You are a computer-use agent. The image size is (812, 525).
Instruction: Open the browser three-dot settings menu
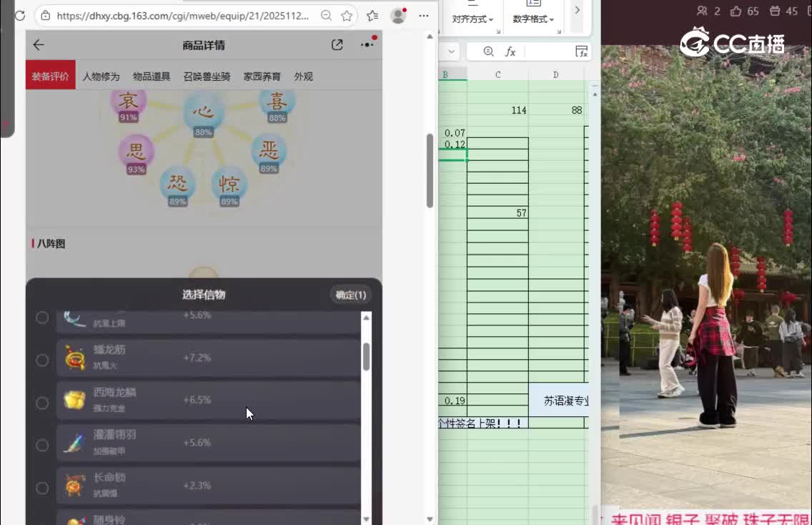(424, 16)
